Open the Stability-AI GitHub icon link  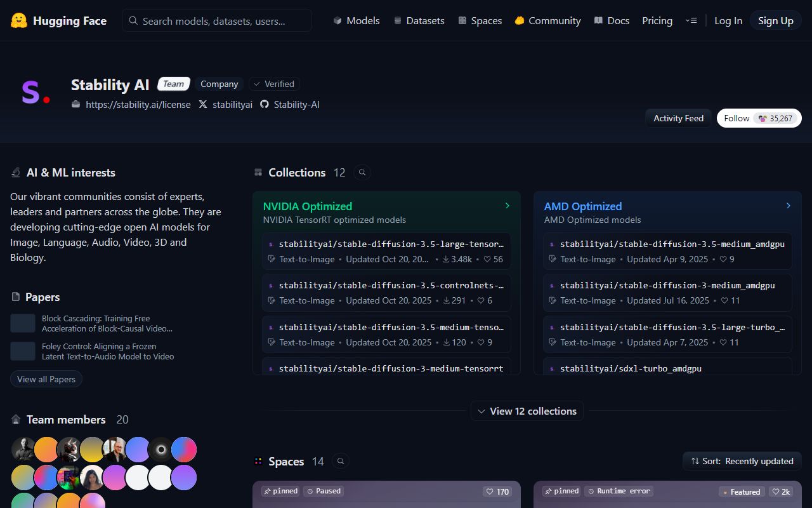[x=264, y=104]
